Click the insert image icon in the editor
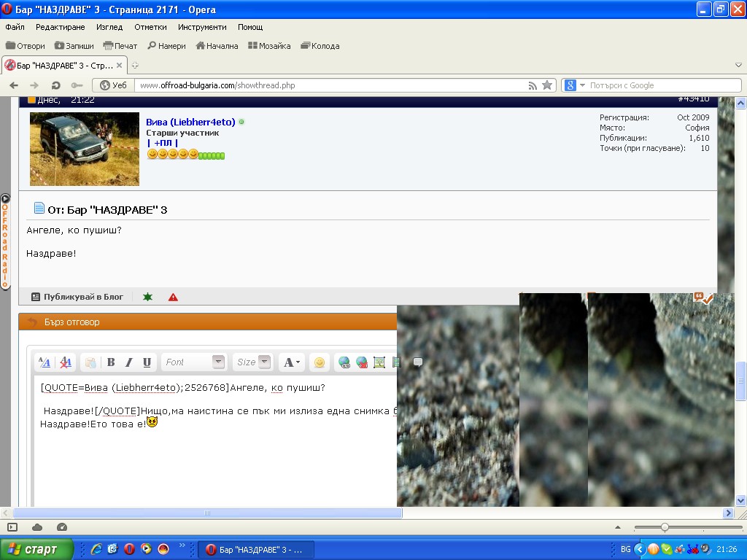The image size is (747, 560). point(379,362)
